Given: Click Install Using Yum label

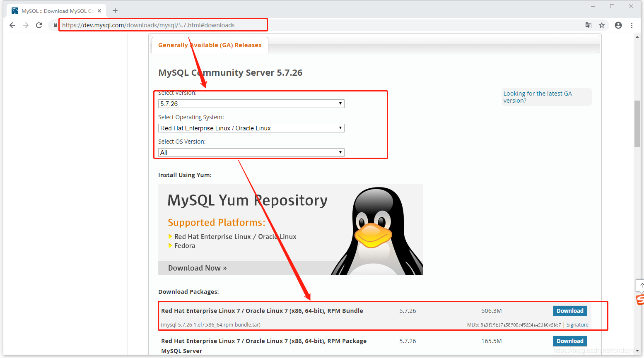Looking at the screenshot, I should click(185, 175).
